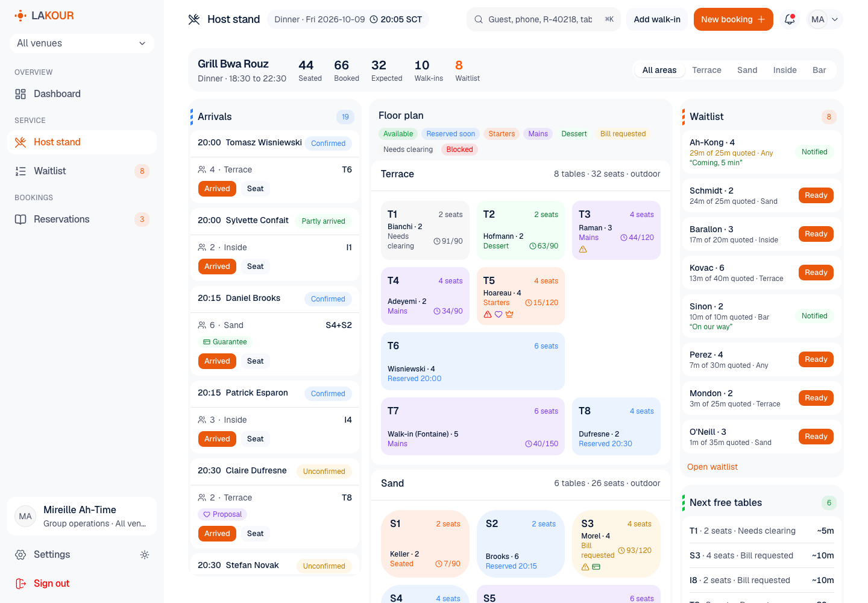This screenshot has width=868, height=603.
Task: Select table T6 on the floor plan
Action: (473, 361)
